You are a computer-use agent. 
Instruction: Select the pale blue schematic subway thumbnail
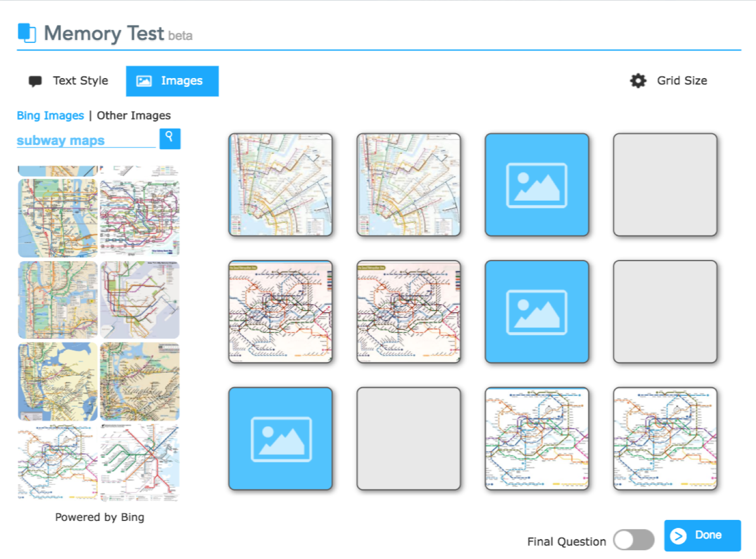(140, 300)
